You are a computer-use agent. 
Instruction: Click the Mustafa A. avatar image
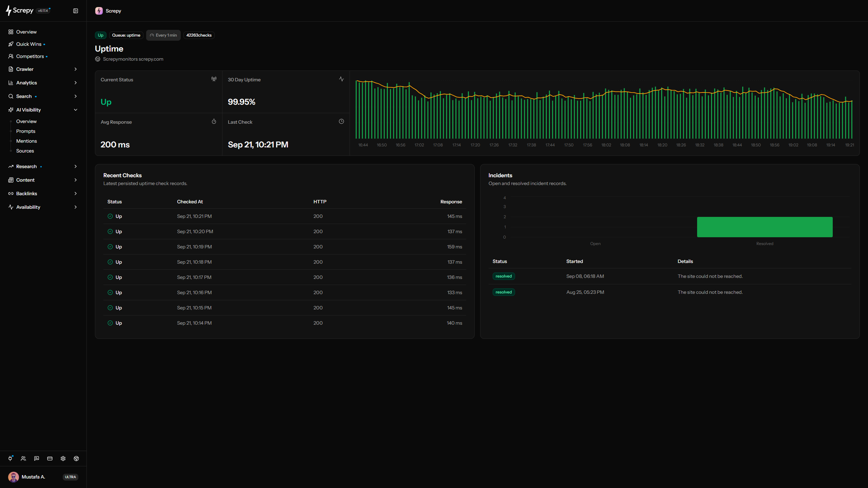tap(14, 477)
